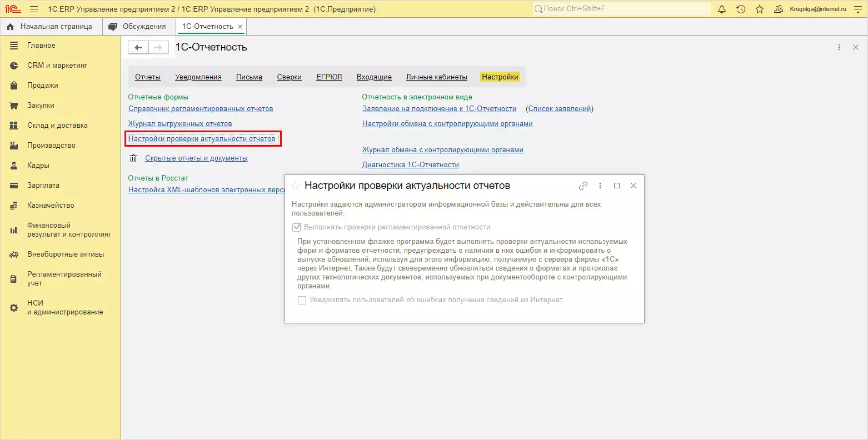
Task: Enable Уведомлять пользователей об ошибках checkbox
Action: (302, 300)
